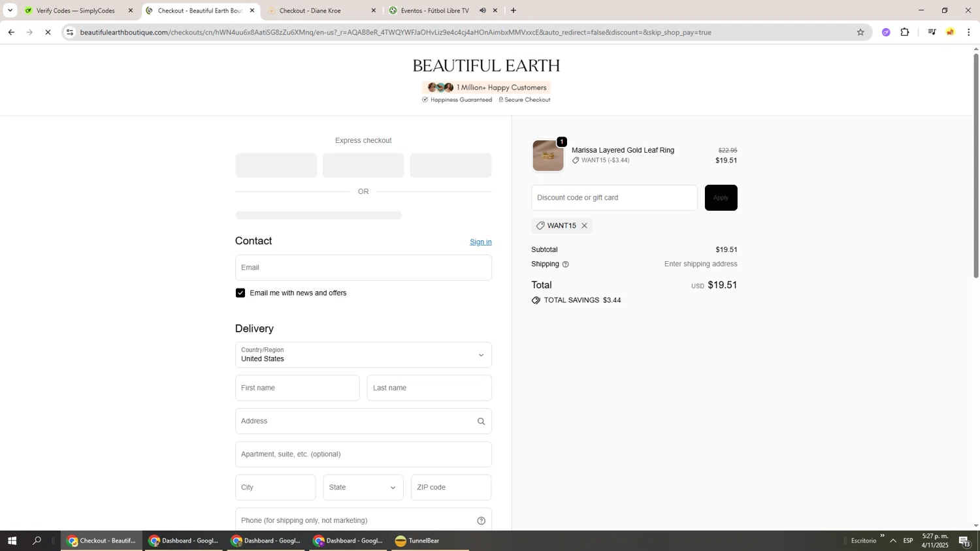980x551 pixels.
Task: Switch to the Checkout Diane Kroe tab
Action: [x=320, y=10]
